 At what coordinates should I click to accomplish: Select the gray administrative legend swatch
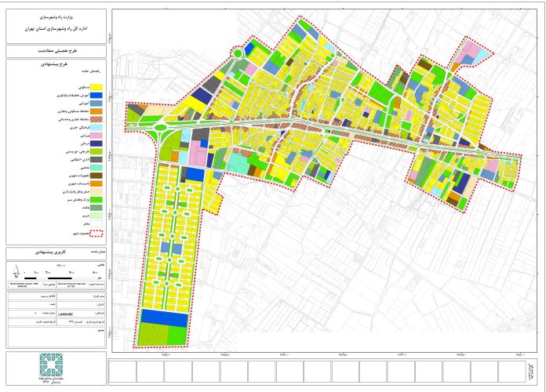coord(96,159)
